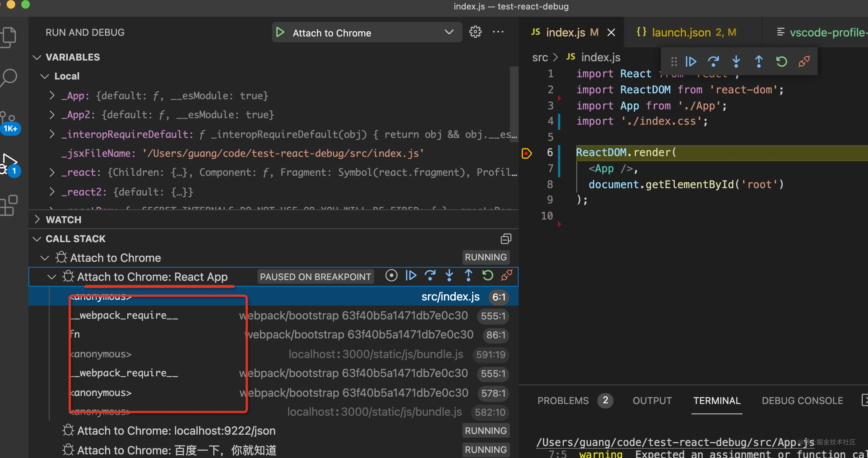Open the DEBUG CONSOLE tab

802,400
